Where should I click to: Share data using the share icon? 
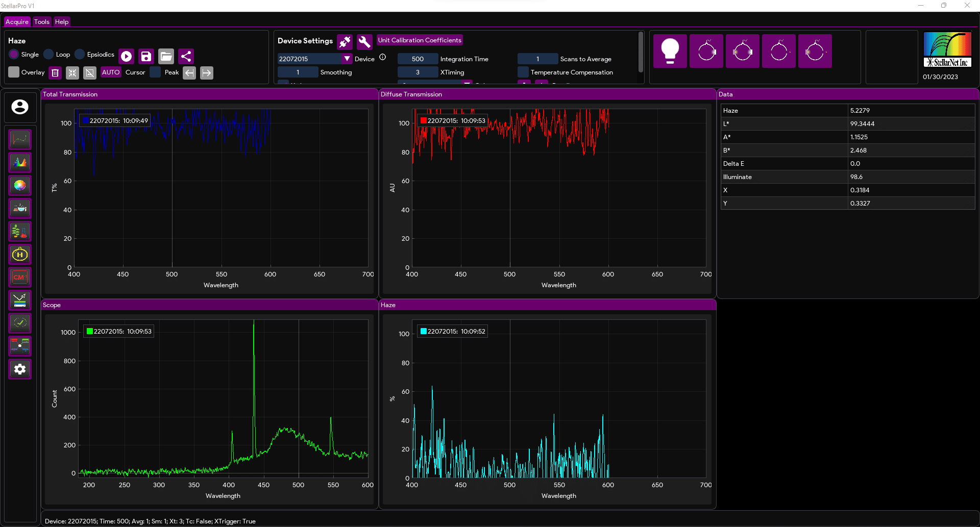tap(186, 56)
